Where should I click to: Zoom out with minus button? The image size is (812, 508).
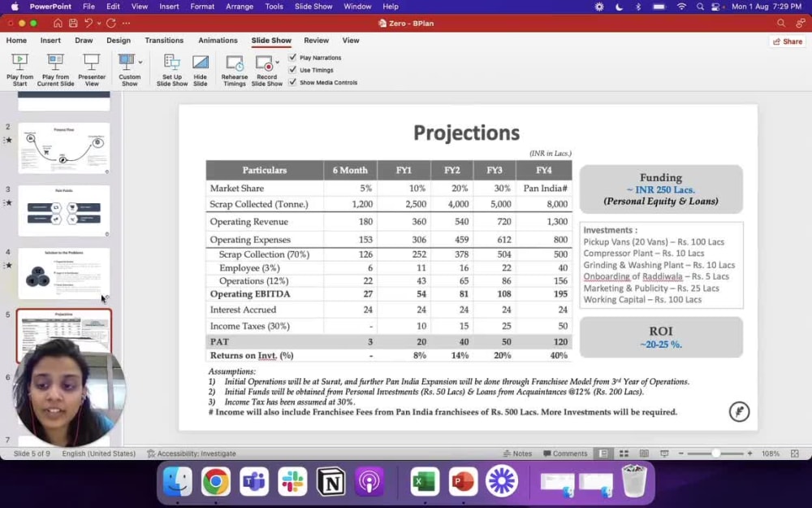click(681, 454)
